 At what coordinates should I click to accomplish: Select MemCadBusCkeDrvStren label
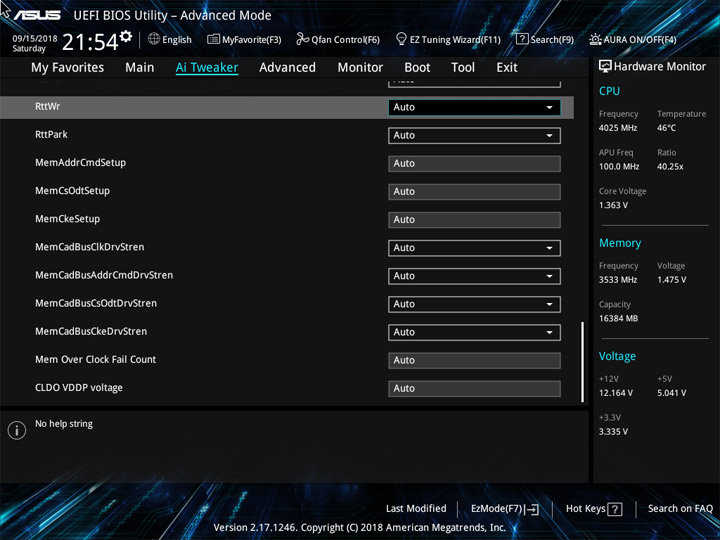click(91, 332)
